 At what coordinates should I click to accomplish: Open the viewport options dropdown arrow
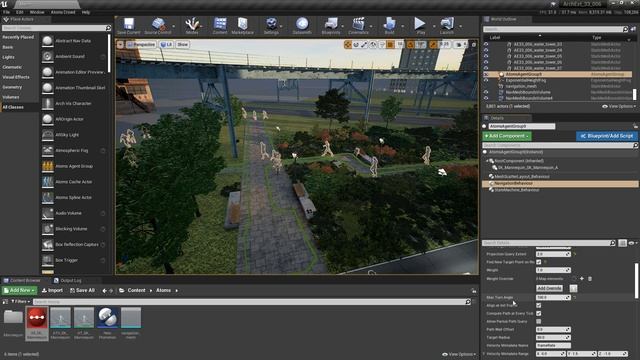click(x=120, y=44)
